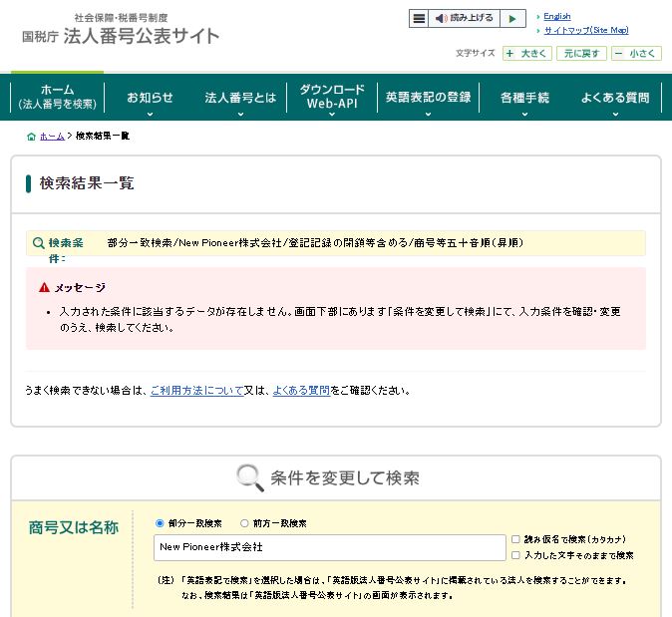Open the ご利用方法について link

196,391
